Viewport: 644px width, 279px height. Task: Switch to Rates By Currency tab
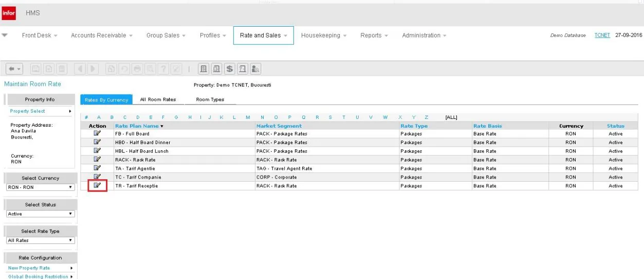coord(106,99)
